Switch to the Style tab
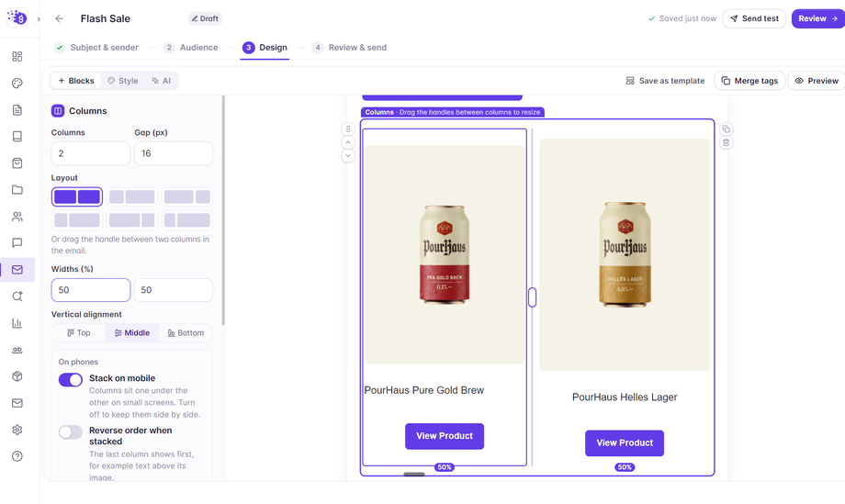845x504 pixels. (123, 81)
